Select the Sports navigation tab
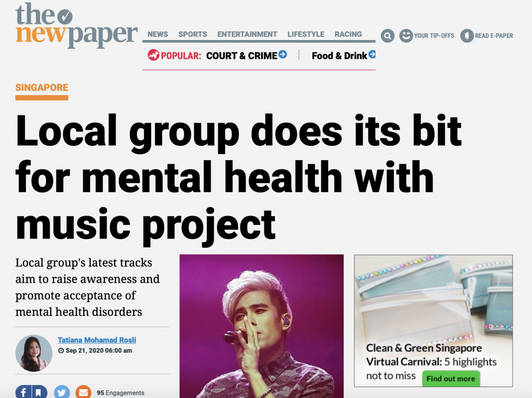 pos(193,34)
